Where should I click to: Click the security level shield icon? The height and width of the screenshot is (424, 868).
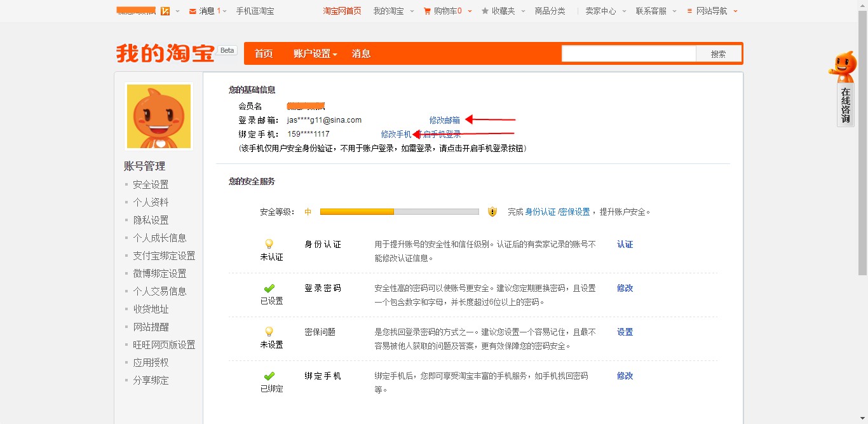[492, 212]
